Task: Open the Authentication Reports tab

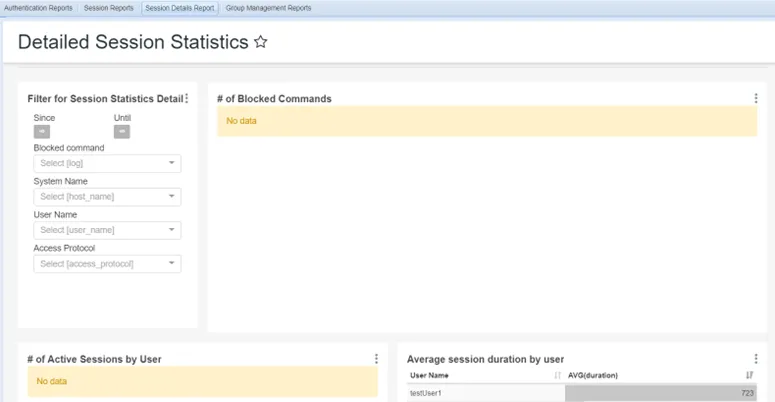Action: tap(38, 8)
